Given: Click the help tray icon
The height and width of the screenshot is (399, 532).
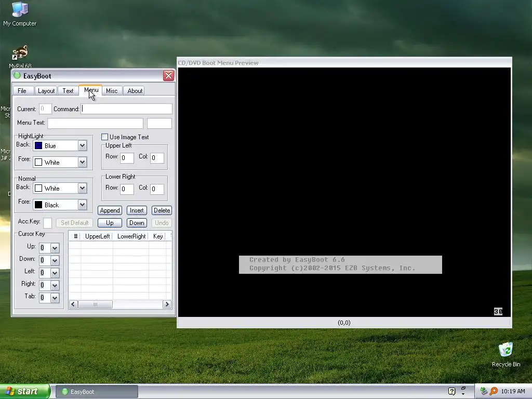Looking at the screenshot, I should 451,391.
